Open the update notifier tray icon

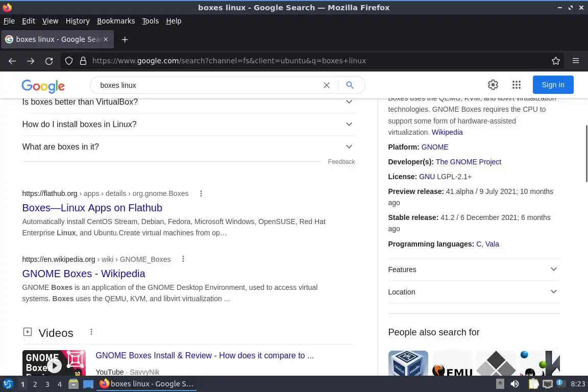coord(559,383)
